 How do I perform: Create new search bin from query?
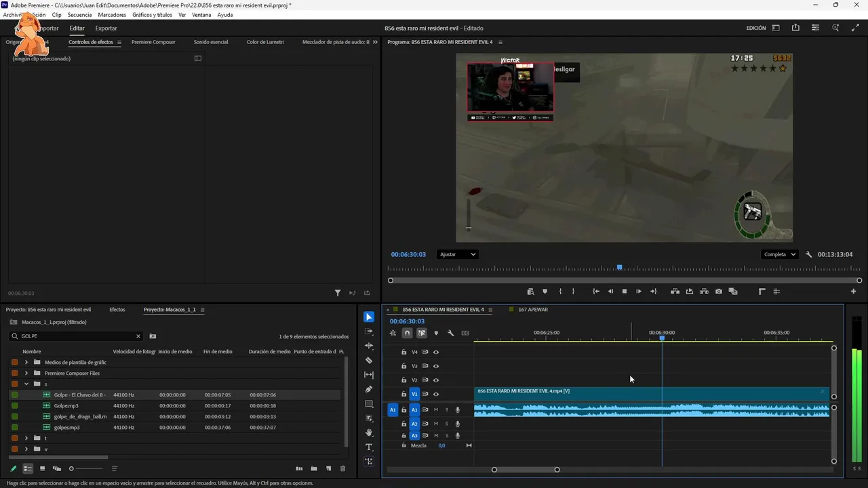[153, 336]
